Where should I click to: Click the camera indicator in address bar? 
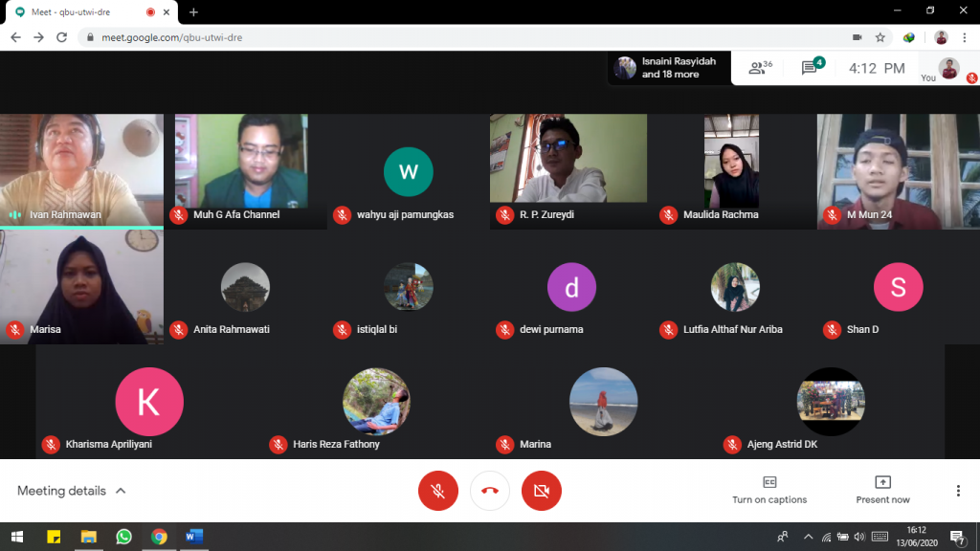click(x=857, y=37)
